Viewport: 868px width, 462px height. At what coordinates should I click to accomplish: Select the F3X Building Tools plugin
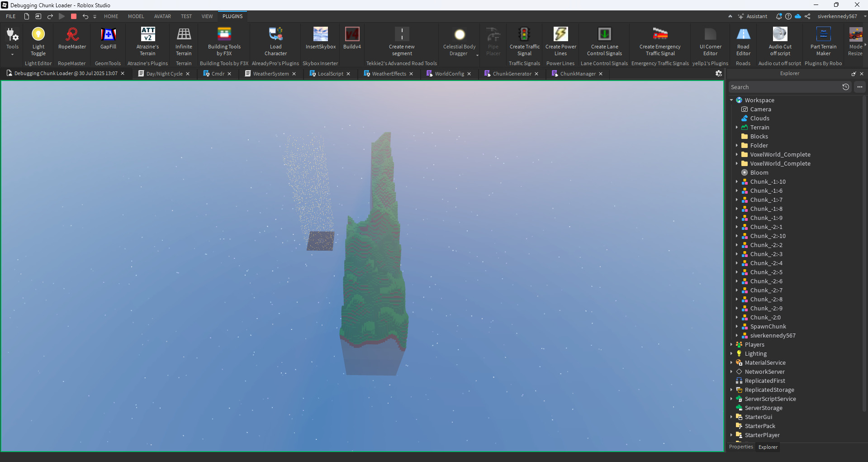pyautogui.click(x=223, y=41)
